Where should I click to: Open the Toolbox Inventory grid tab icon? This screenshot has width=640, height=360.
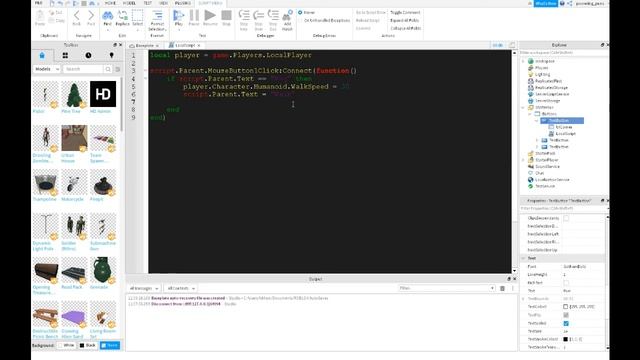tap(65, 56)
